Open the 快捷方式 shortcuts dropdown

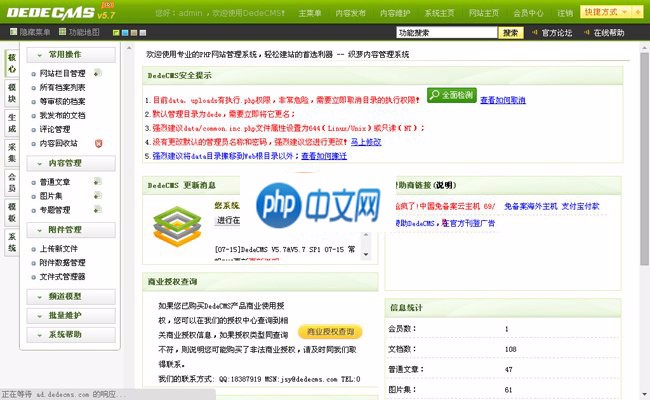point(606,12)
